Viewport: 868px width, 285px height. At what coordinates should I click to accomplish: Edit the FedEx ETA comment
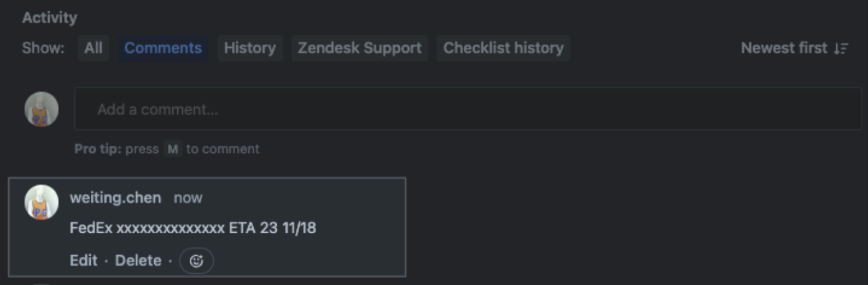point(83,260)
